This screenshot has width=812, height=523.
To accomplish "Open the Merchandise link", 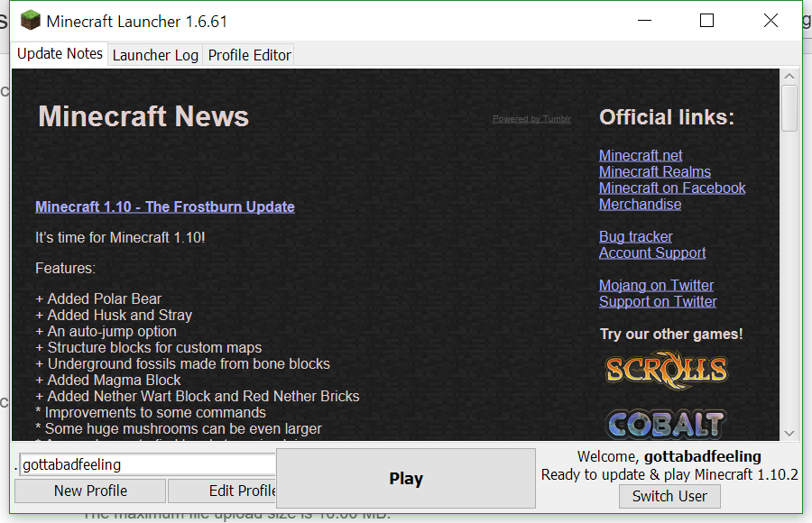I will [x=640, y=204].
